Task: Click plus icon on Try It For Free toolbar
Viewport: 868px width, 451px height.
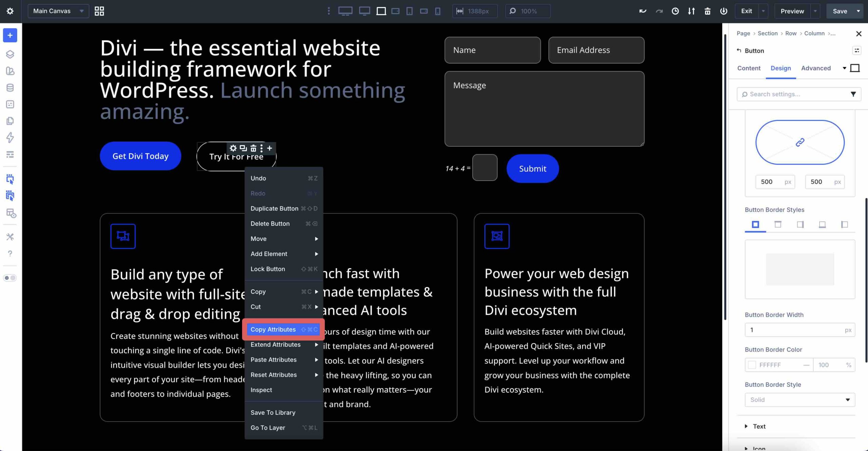Action: (270, 148)
